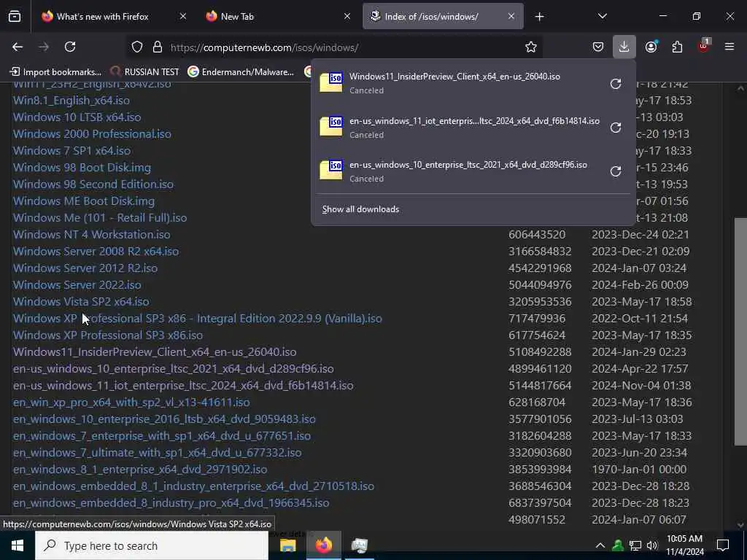
Task: Open Endermanch/Malware bookmark
Action: click(x=241, y=72)
